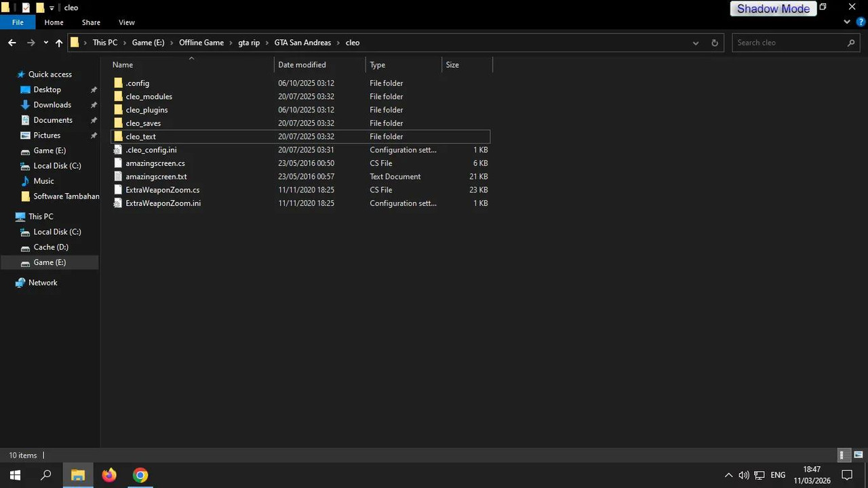
Task: Click the New folder icon in the title bar
Action: (x=40, y=7)
